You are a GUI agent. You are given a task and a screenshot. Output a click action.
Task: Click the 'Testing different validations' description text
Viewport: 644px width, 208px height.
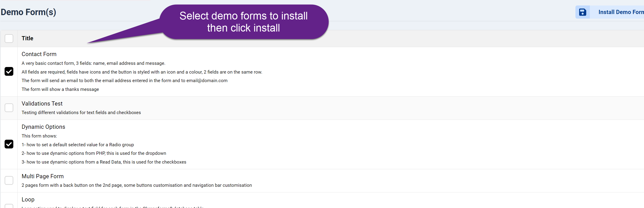(81, 113)
